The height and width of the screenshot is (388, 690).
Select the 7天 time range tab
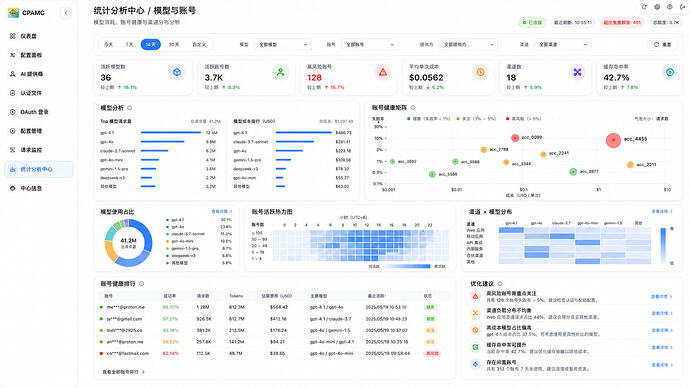[x=129, y=44]
